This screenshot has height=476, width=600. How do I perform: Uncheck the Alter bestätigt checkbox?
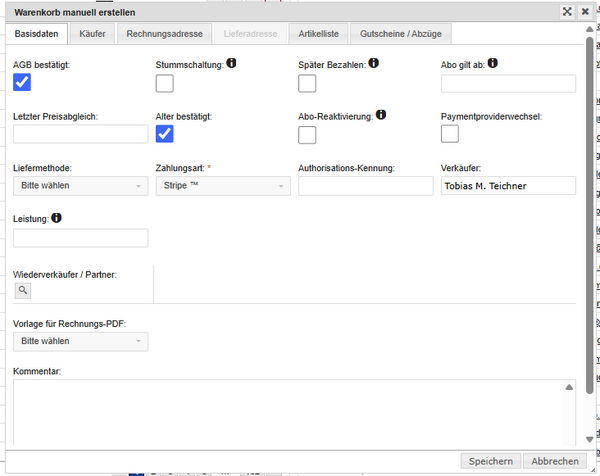(x=165, y=134)
